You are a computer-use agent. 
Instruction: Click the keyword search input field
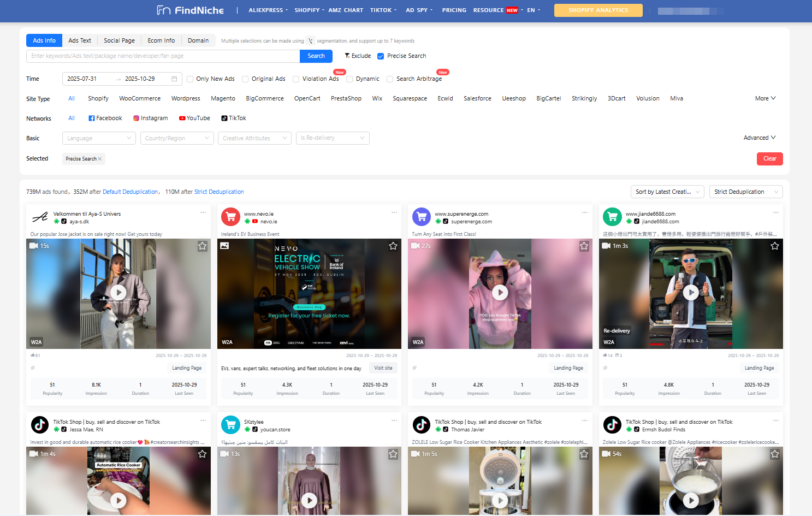click(x=162, y=56)
